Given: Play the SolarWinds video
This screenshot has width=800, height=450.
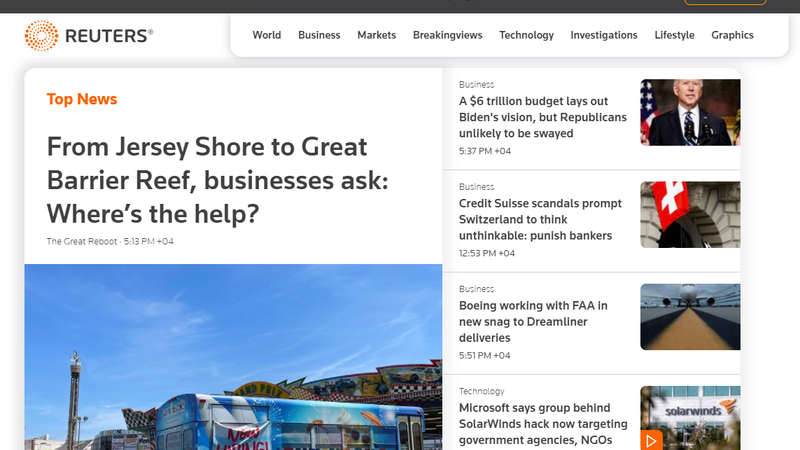Looking at the screenshot, I should (652, 439).
